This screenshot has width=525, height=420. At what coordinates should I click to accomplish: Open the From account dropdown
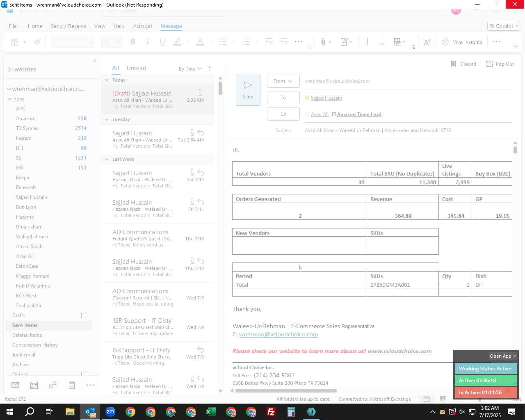(x=283, y=81)
